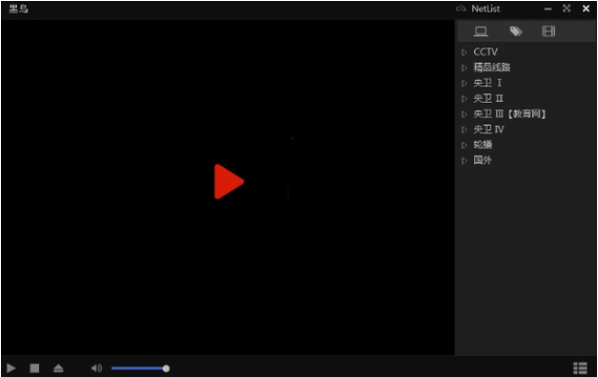Expand the 国外 group arrow
598x377 pixels.
click(x=464, y=160)
